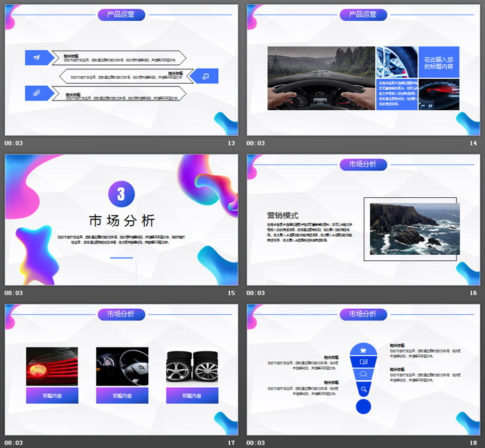Click the coffee cup icon in lightbulb
This screenshot has width=485, height=448.
tap(364, 350)
